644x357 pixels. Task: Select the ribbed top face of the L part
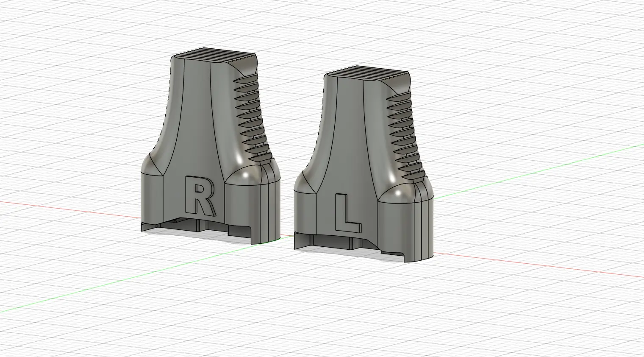pyautogui.click(x=369, y=73)
